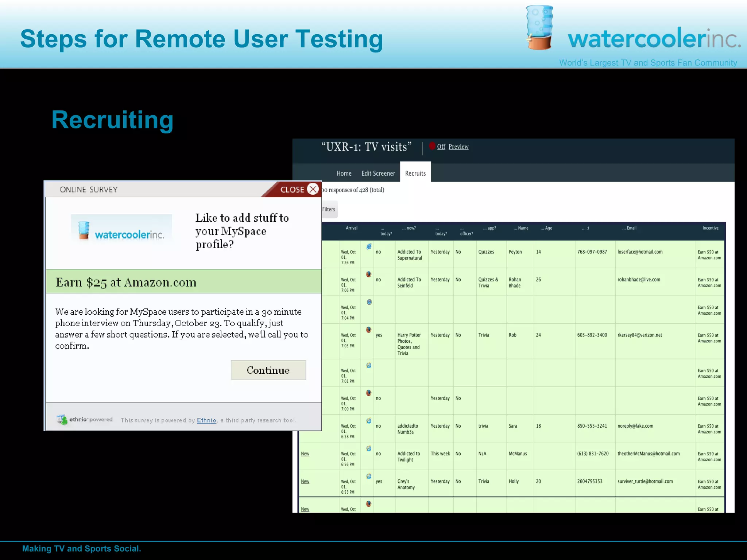Click the name Peyton
Viewport: 747px width, 560px height.
point(515,252)
